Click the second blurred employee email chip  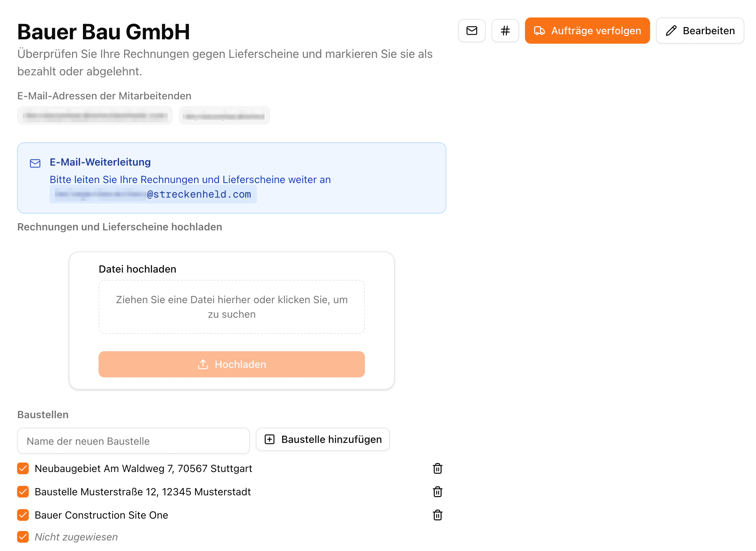224,116
